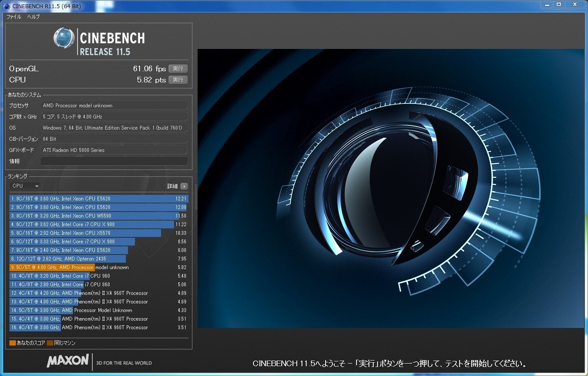
Task: Open the ファイル menu
Action: tap(14, 17)
